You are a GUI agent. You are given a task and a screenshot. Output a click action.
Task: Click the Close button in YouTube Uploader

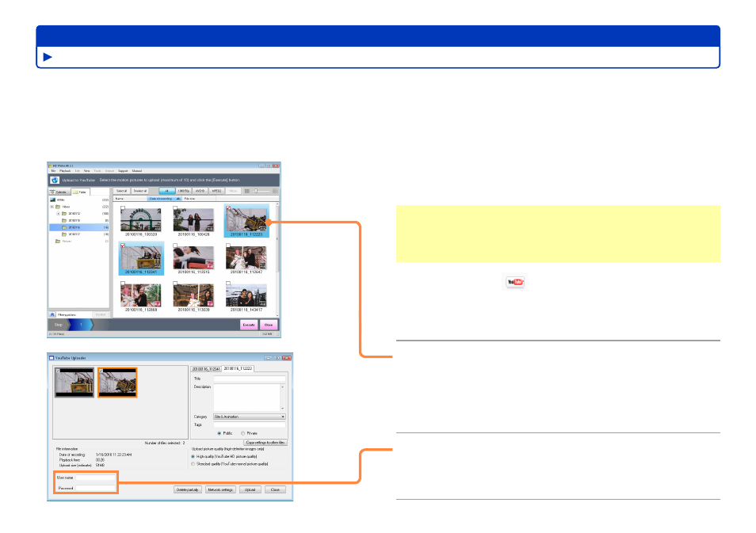(275, 489)
